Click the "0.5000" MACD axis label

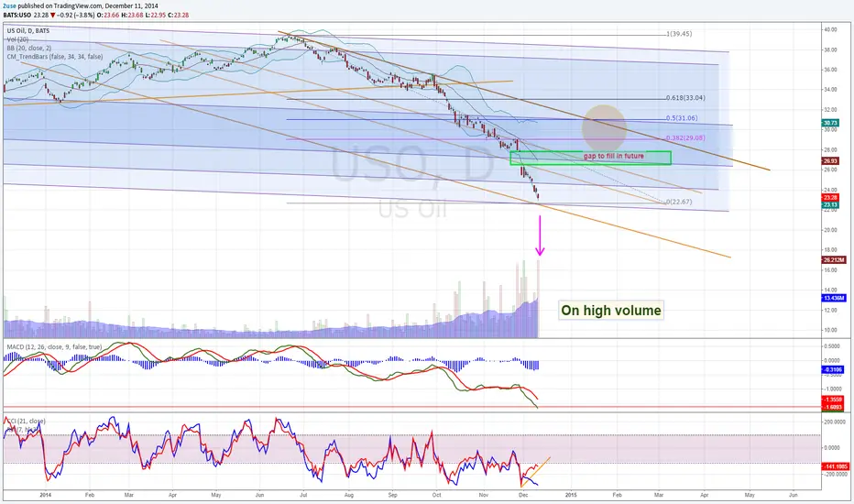point(833,346)
